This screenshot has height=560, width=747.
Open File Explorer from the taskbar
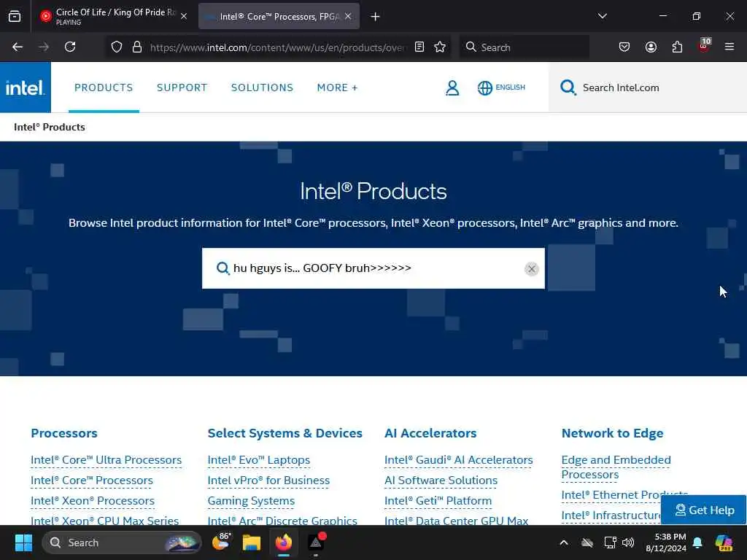[252, 542]
